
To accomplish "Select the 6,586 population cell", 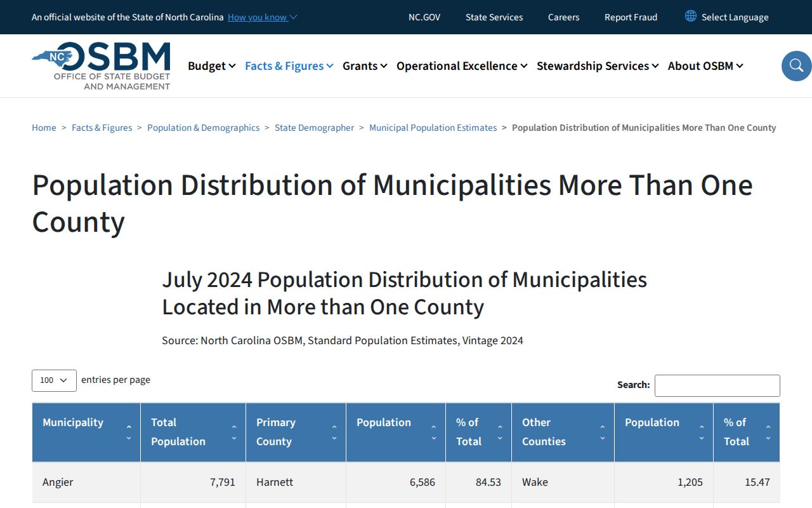I will pyautogui.click(x=396, y=483).
